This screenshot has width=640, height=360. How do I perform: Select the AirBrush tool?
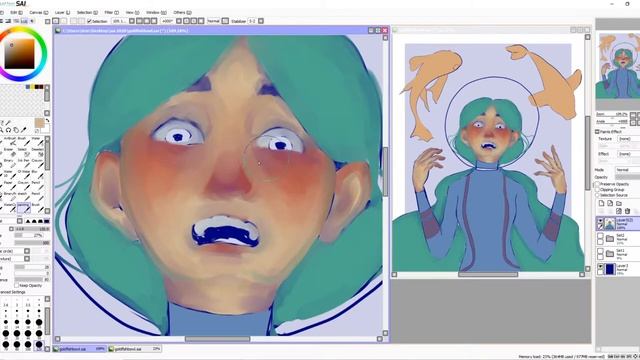pos(11,142)
